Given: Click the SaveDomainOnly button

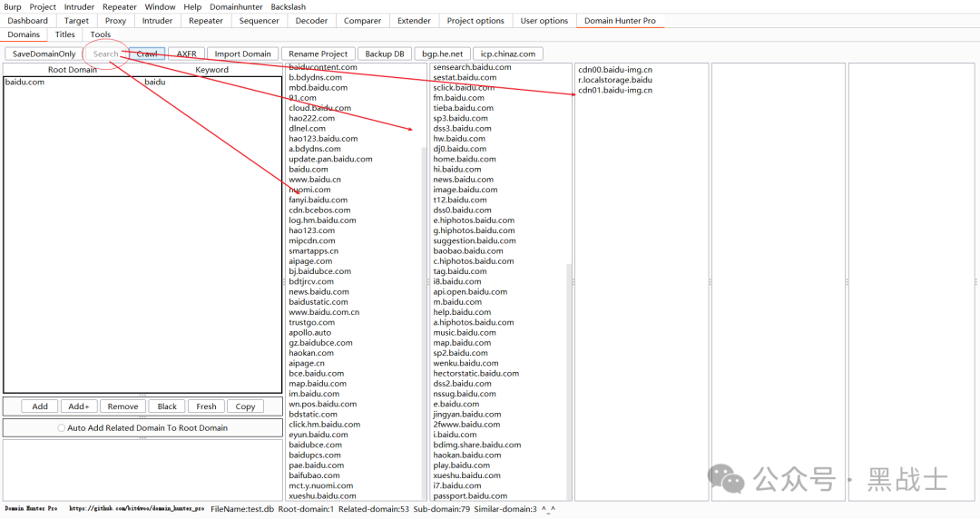Looking at the screenshot, I should [44, 54].
